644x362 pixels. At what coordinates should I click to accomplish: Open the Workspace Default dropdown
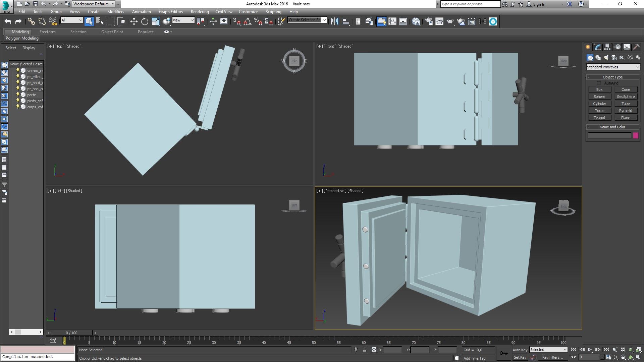(94, 4)
